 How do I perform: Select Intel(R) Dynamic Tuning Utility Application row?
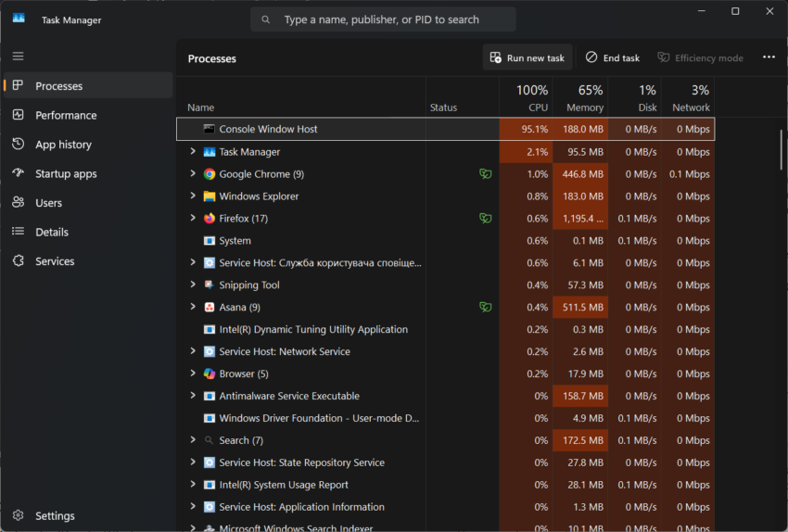click(x=445, y=329)
